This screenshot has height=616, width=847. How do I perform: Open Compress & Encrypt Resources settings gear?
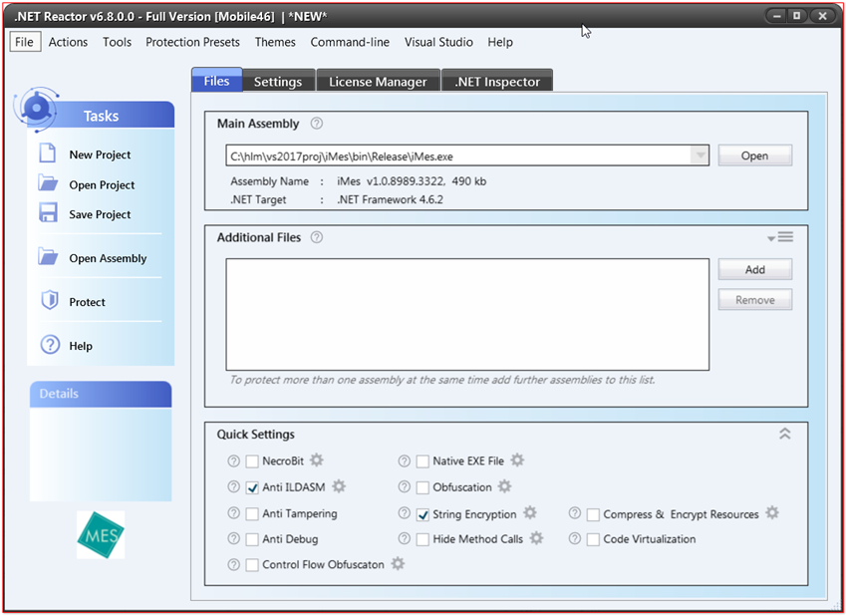772,512
